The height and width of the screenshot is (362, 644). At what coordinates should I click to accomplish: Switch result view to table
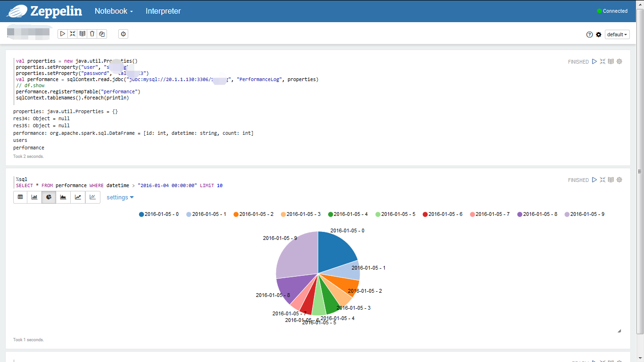[x=20, y=197]
